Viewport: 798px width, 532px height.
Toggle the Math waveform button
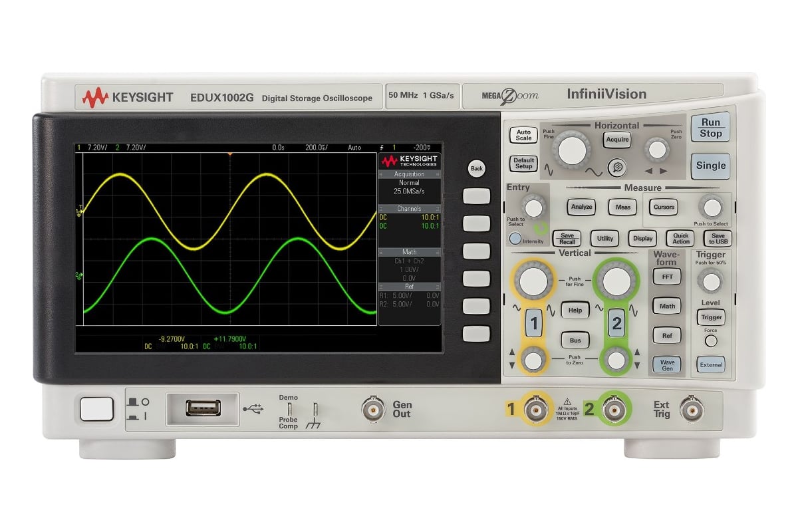pos(667,307)
